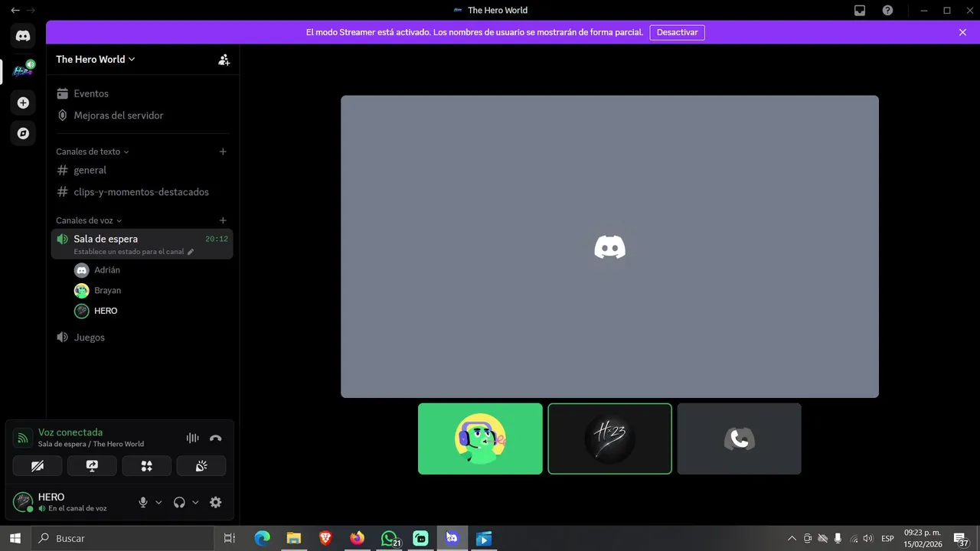Image resolution: width=980 pixels, height=551 pixels.
Task: Start an activity button
Action: pyautogui.click(x=146, y=466)
